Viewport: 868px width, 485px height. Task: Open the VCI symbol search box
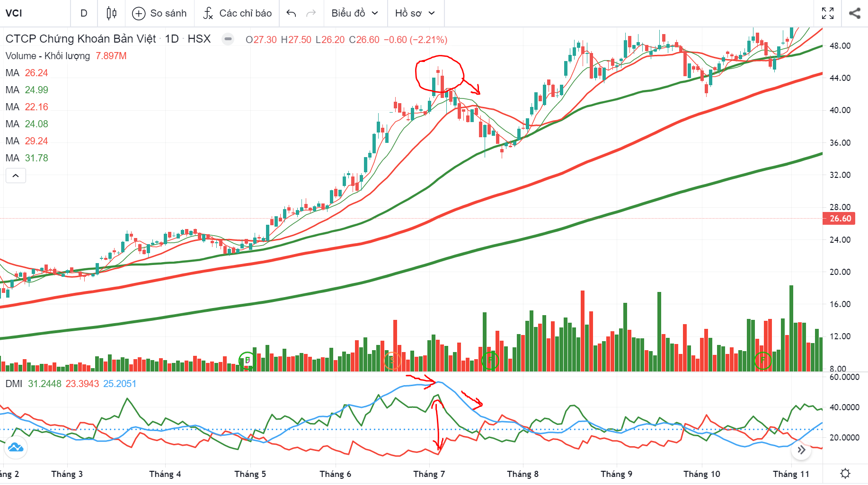(x=34, y=13)
